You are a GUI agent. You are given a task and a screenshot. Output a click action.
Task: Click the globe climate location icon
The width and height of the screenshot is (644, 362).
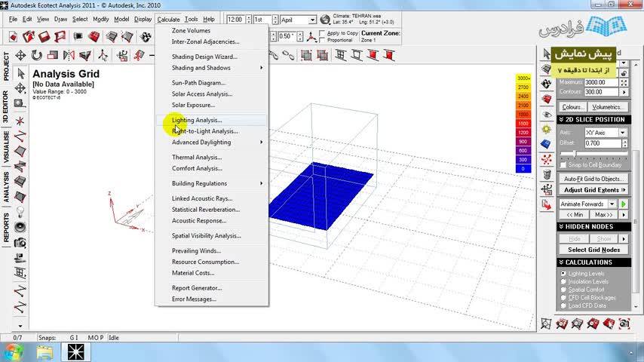[325, 20]
